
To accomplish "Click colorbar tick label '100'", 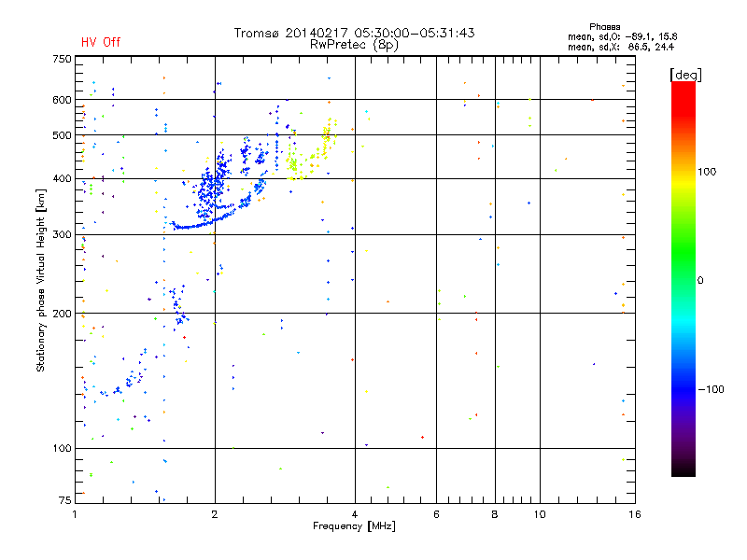I will coord(707,172).
